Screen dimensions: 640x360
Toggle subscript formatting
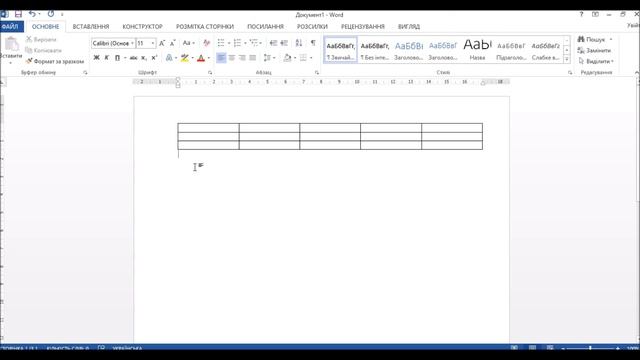coord(144,58)
